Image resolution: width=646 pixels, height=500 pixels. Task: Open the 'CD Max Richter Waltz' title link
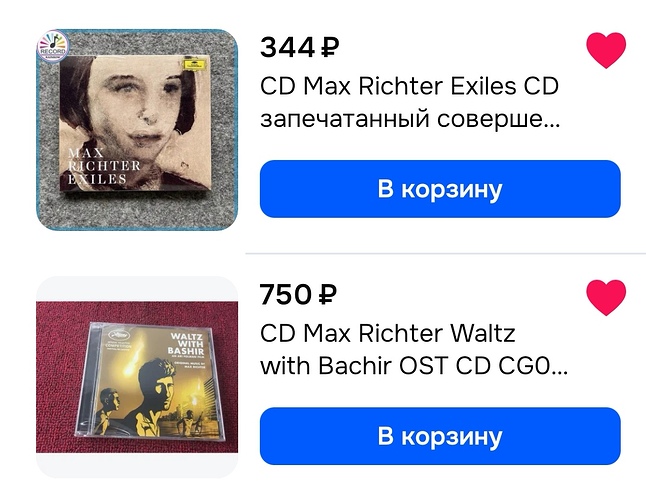coord(388,333)
